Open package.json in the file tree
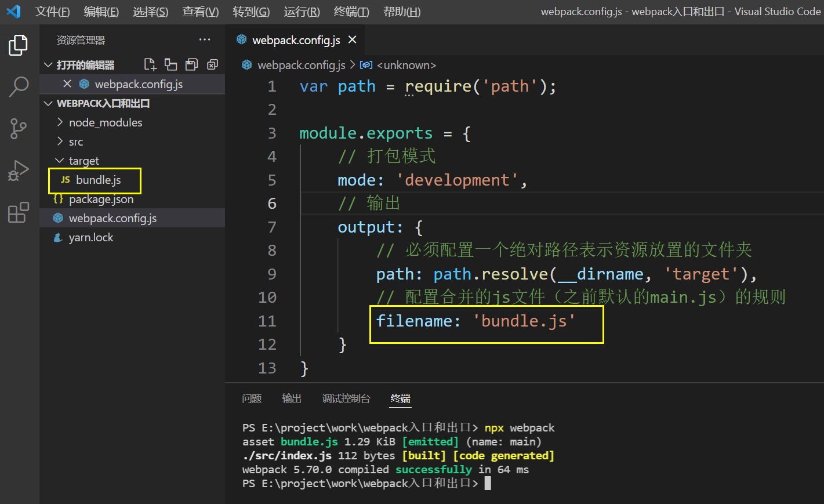The image size is (824, 504). 132,199
